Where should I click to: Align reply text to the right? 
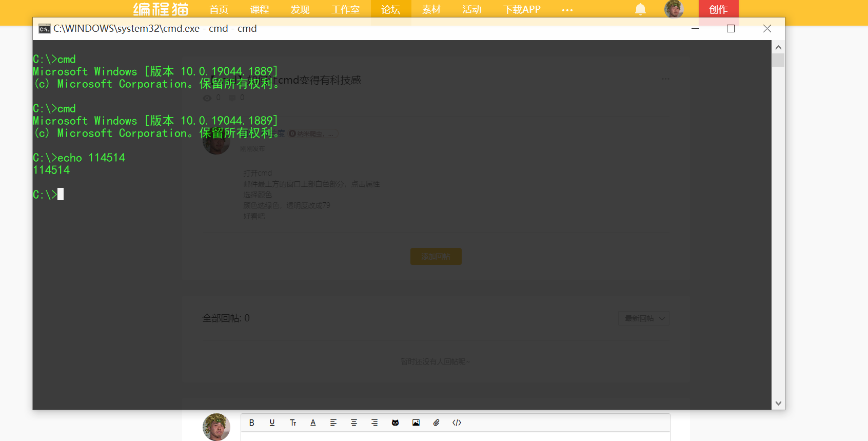click(x=374, y=423)
